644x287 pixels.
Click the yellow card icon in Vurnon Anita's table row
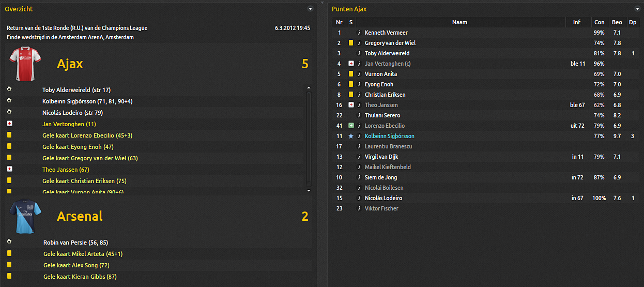pos(351,74)
